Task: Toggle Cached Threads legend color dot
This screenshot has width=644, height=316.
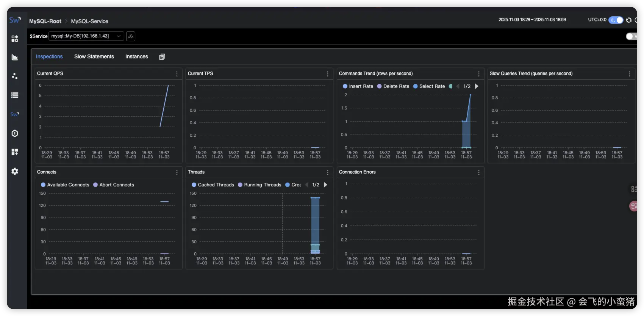Action: pos(194,185)
